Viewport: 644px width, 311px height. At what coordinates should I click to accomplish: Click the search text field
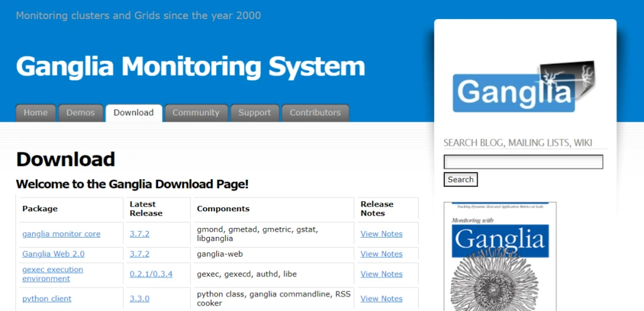pyautogui.click(x=524, y=162)
